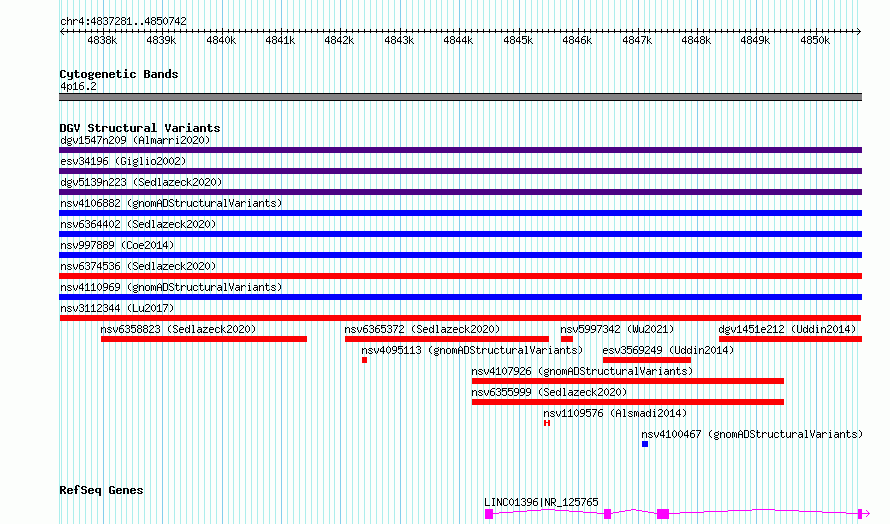This screenshot has width=890, height=524.
Task: Select the red bar under nsv6365372
Action: pos(447,339)
